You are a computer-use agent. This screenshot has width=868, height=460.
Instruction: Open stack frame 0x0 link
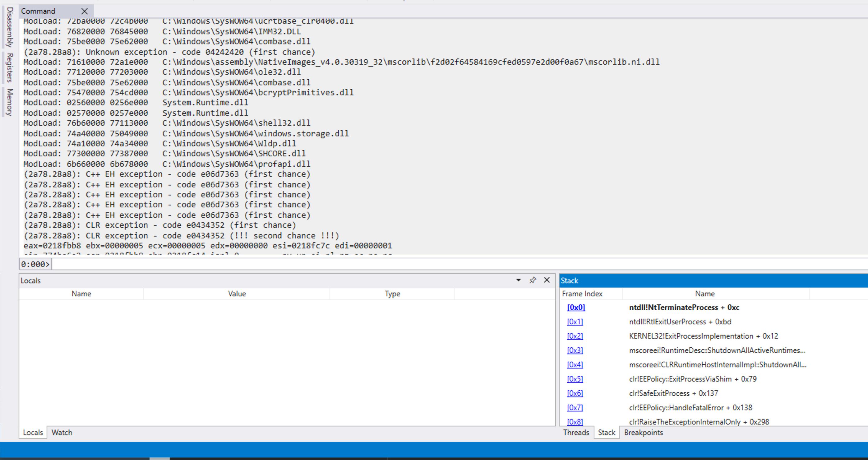click(576, 307)
